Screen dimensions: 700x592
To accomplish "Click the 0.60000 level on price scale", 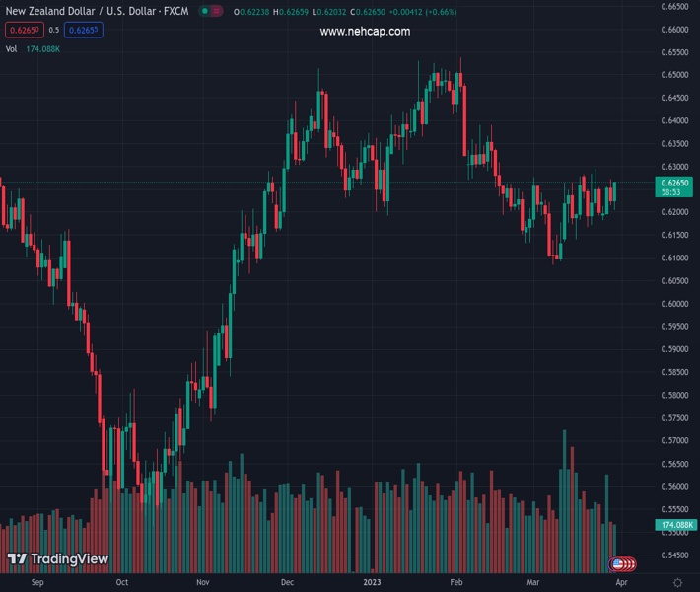I will click(x=674, y=304).
